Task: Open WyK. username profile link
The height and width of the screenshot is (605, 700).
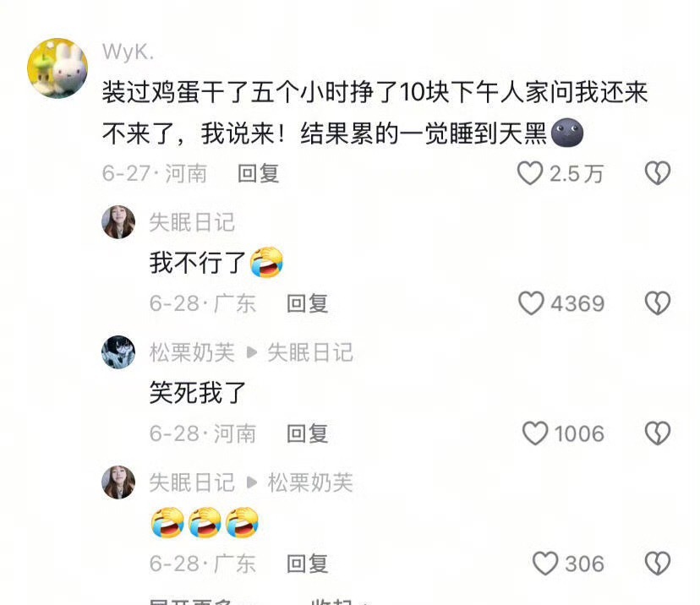Action: point(129,52)
